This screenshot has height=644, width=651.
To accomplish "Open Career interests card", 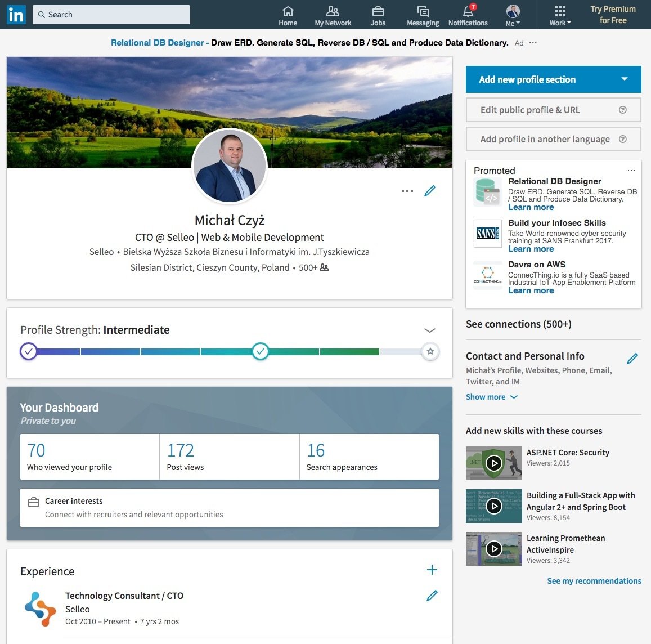I will 230,508.
